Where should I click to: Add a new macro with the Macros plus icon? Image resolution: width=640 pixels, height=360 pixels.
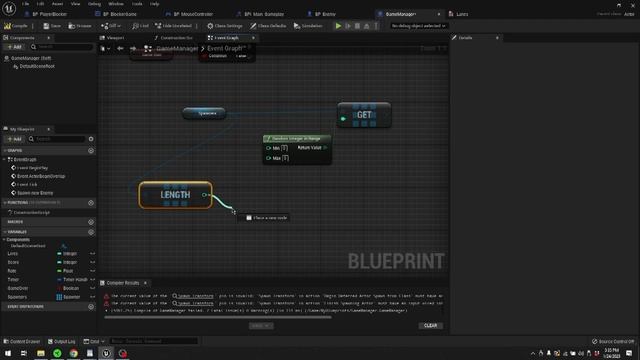pos(91,222)
